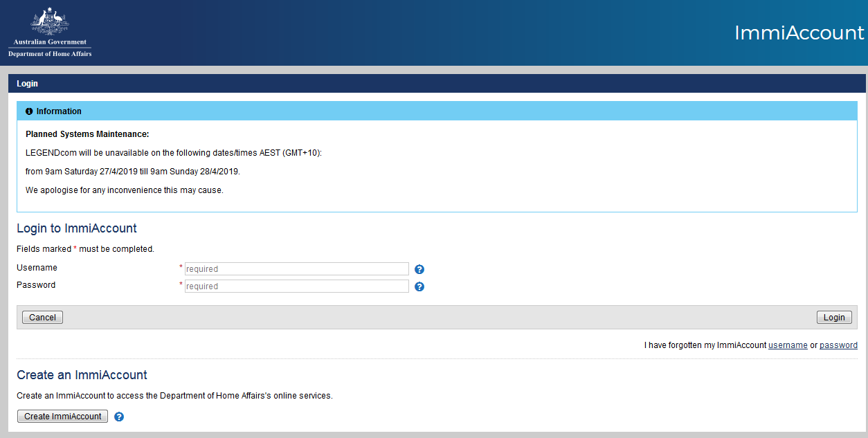The width and height of the screenshot is (868, 438).
Task: Click the Australian Government crest logo
Action: 50,21
